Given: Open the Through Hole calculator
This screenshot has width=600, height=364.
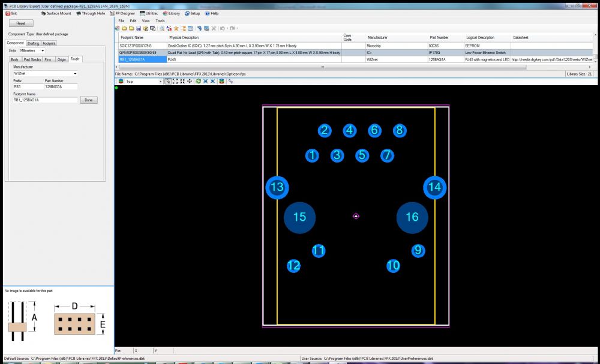Looking at the screenshot, I should tap(91, 13).
